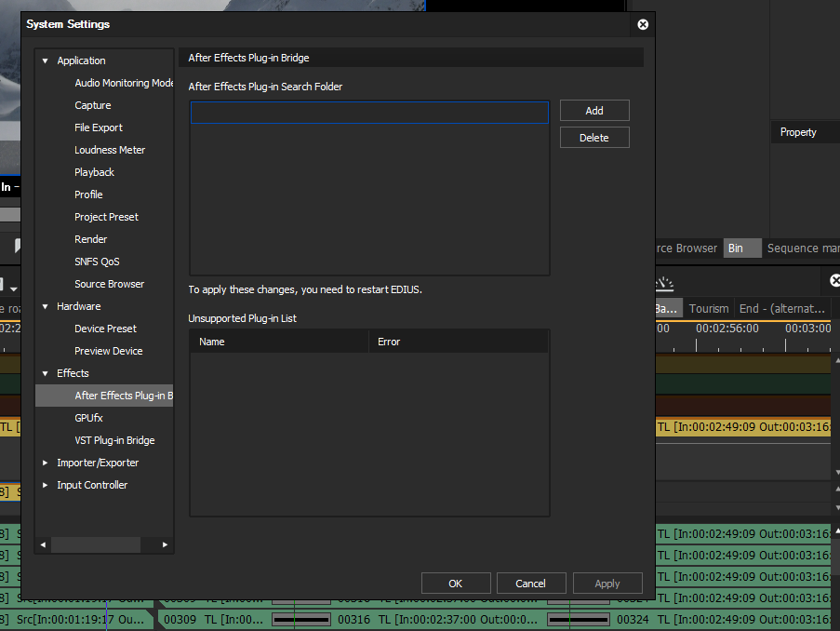Expand the Importer/Exporter tree node
The width and height of the screenshot is (840, 631).
[x=45, y=463]
